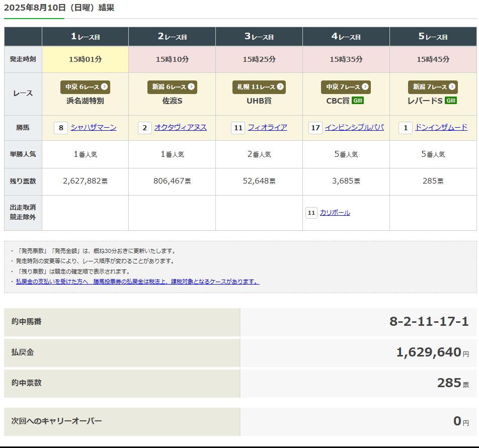Screen dimensions: 479x448
Task: Open scratched horse link カリボール
Action: [x=335, y=213]
